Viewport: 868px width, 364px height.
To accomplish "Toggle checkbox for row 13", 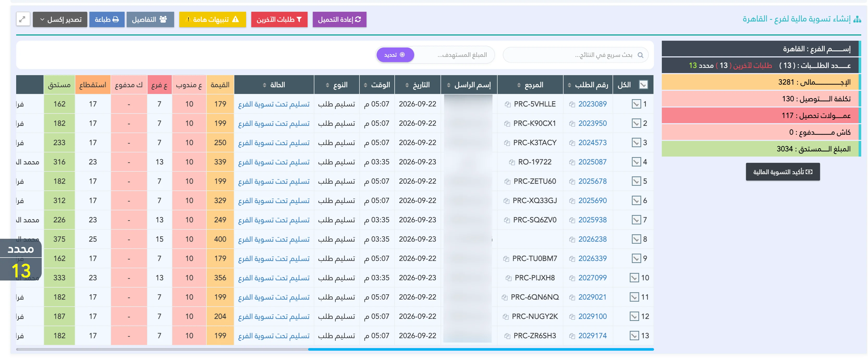I will [634, 336].
